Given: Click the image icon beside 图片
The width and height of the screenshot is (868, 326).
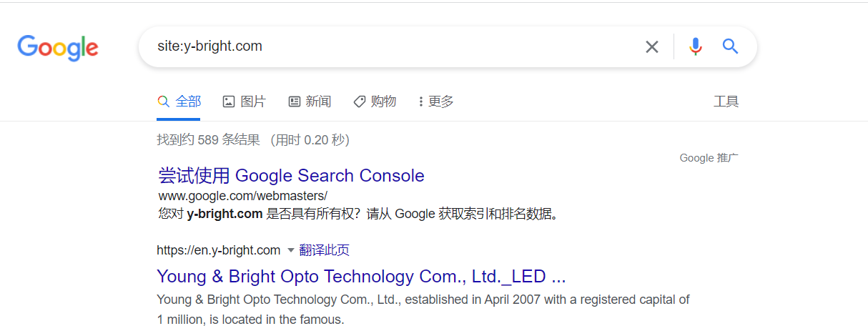Looking at the screenshot, I should (x=229, y=102).
